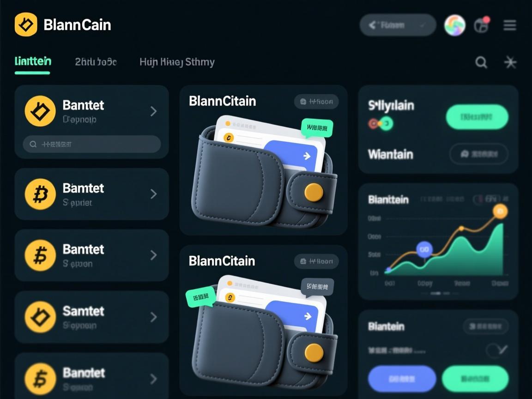The width and height of the screenshot is (532, 399).
Task: Toggle the red-green switch under Silylain
Action: coord(381,123)
